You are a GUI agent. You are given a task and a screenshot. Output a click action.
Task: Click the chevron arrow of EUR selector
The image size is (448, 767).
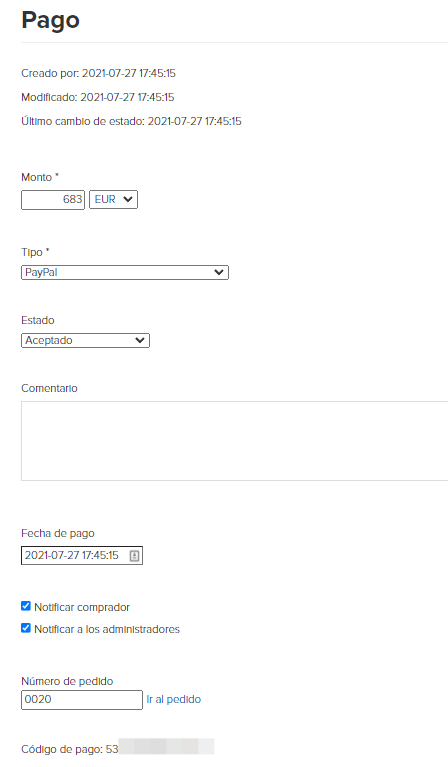click(x=128, y=200)
